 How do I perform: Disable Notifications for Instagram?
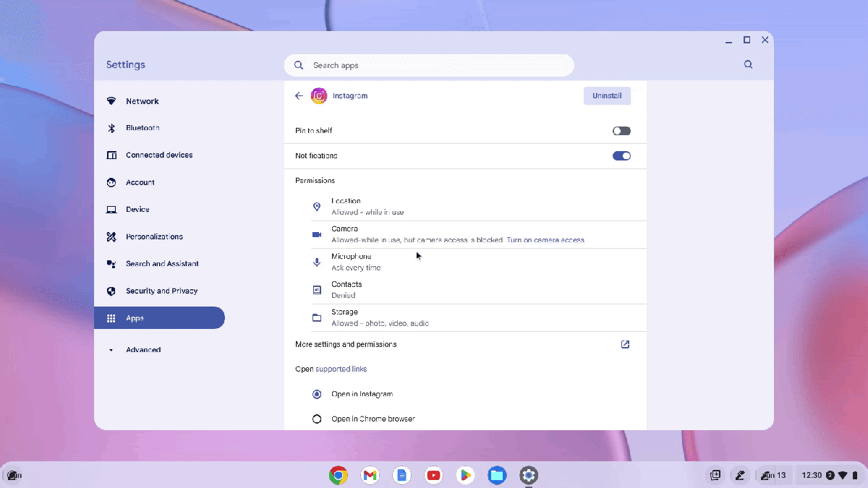pos(621,155)
